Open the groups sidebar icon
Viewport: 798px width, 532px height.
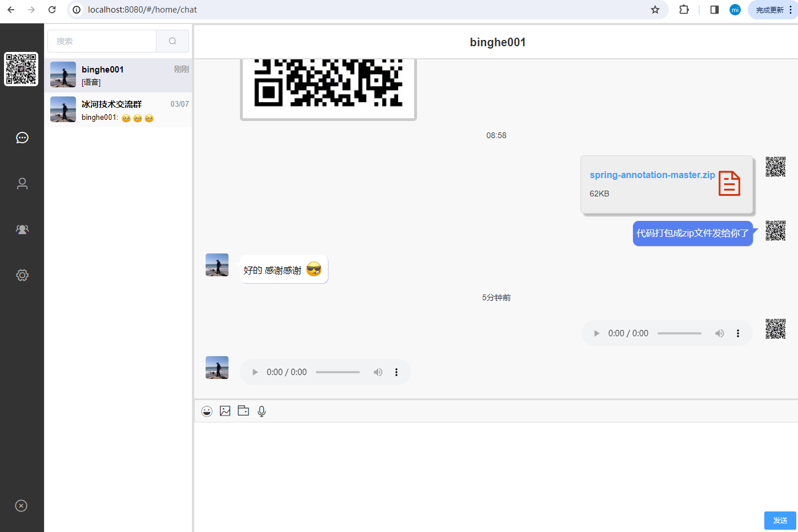click(x=22, y=229)
